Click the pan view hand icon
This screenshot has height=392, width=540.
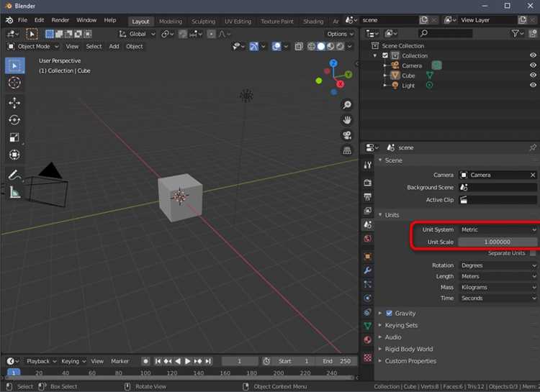[347, 120]
